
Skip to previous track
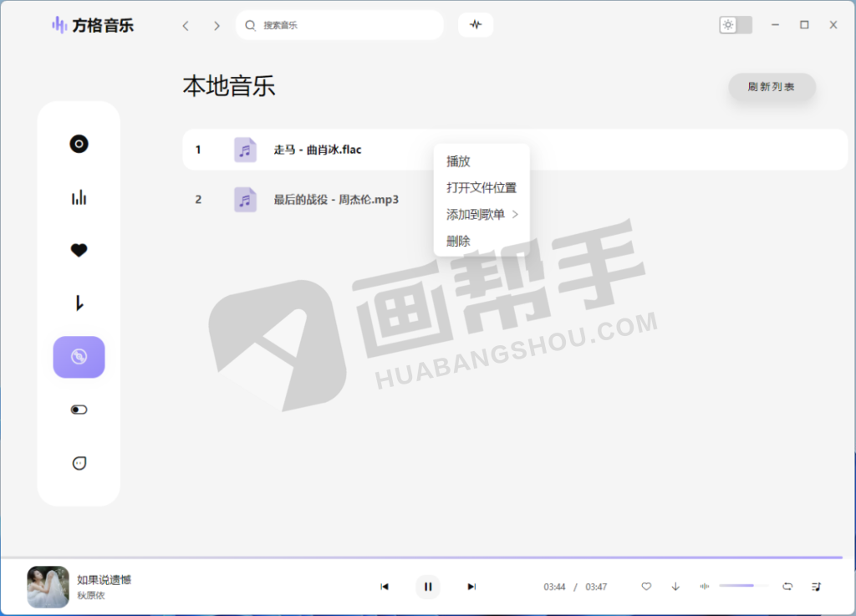tap(385, 587)
